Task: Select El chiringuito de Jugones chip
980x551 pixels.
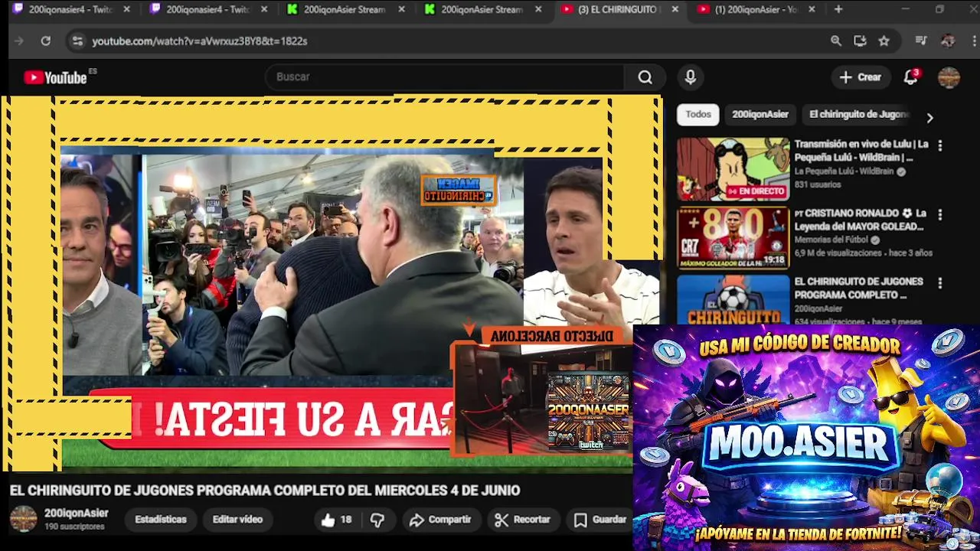Action: coord(858,114)
